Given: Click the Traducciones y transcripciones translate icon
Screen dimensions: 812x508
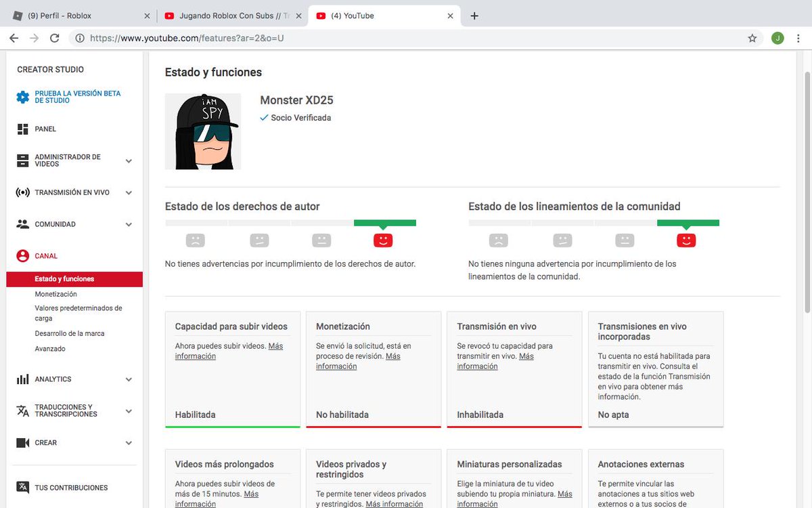Looking at the screenshot, I should click(x=23, y=410).
